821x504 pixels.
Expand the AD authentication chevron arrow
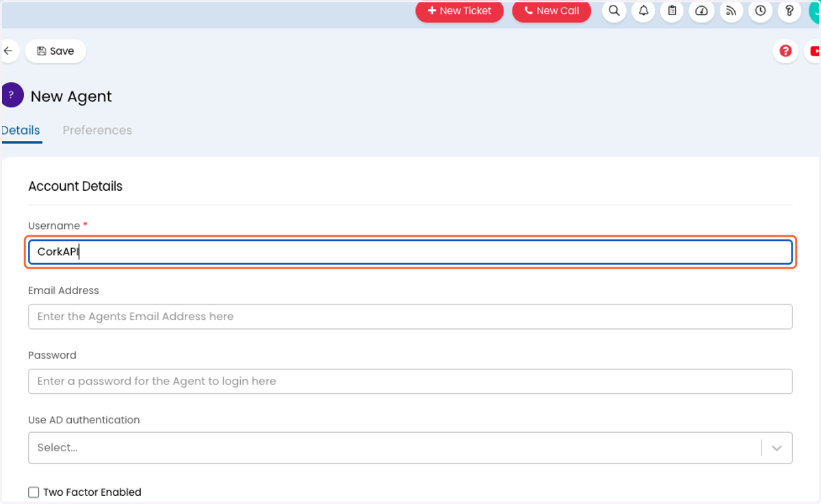777,448
